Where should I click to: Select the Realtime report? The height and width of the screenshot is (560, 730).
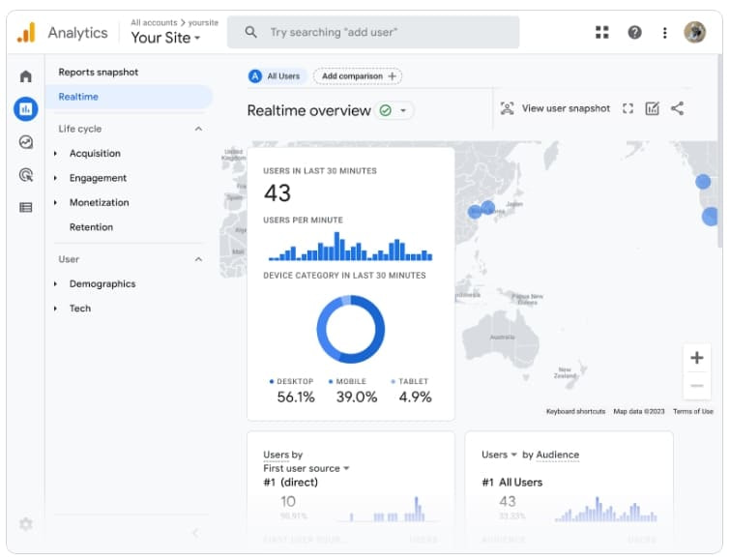click(x=129, y=97)
